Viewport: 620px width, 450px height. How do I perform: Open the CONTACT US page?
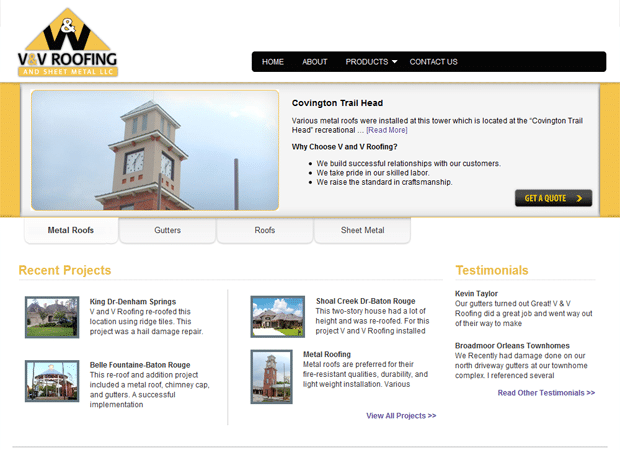(433, 62)
